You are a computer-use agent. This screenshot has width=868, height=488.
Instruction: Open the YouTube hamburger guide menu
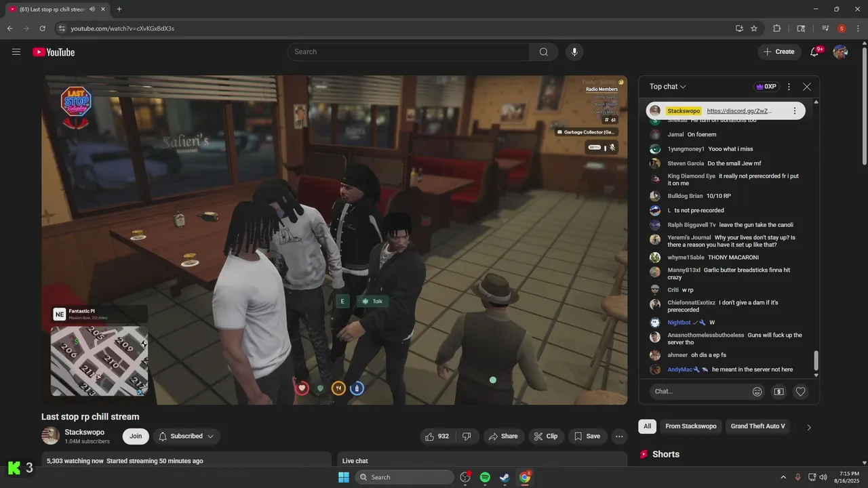(x=16, y=52)
